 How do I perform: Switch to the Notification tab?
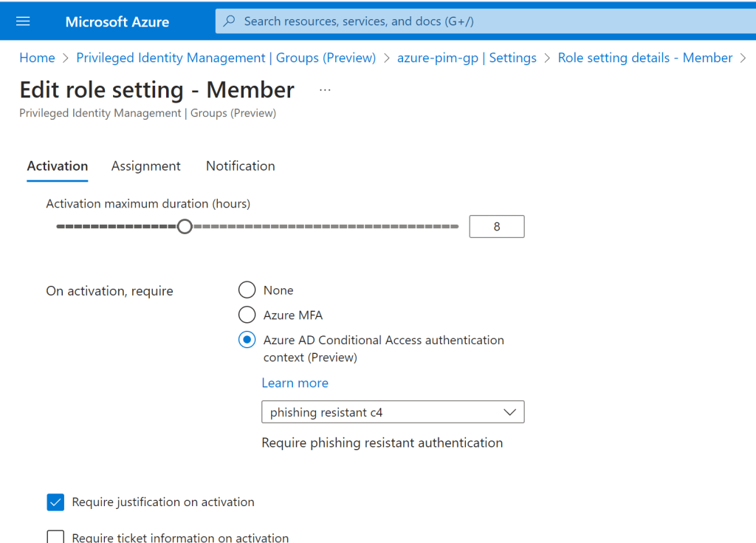240,166
